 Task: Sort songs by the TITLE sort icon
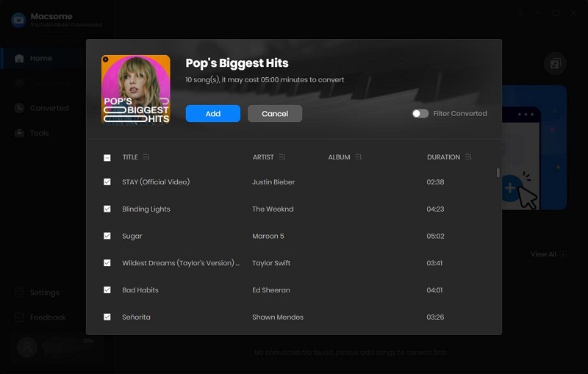pos(146,157)
